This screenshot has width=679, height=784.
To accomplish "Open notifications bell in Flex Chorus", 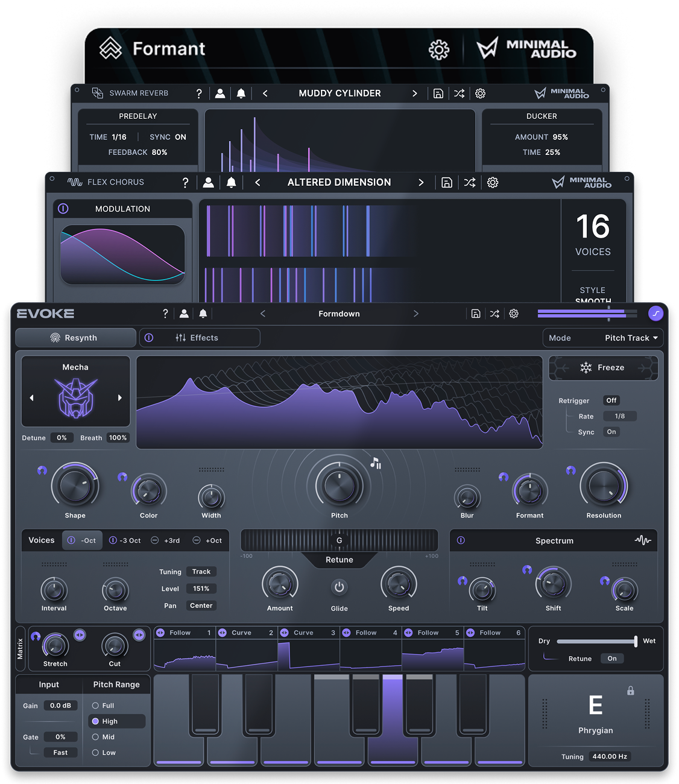I will (231, 182).
